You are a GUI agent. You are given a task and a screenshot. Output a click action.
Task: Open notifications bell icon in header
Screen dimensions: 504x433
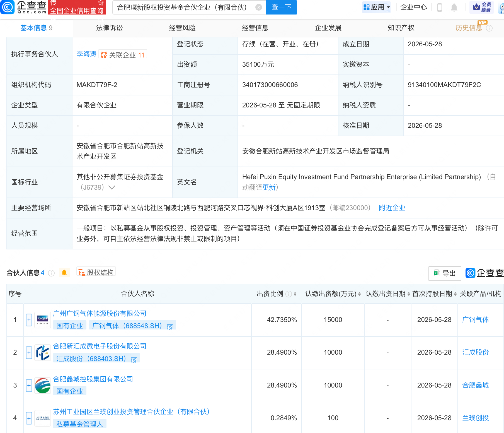(x=454, y=8)
